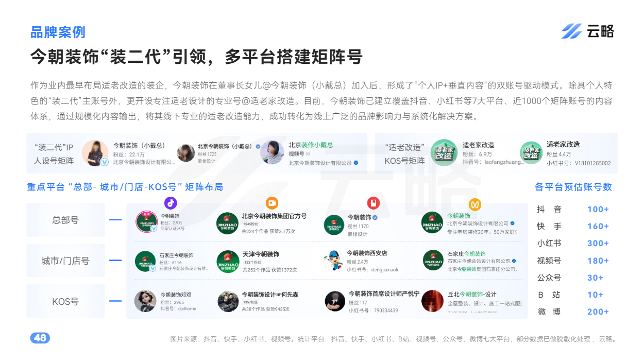Click the orange Kuaishou platform icon

coord(272,203)
